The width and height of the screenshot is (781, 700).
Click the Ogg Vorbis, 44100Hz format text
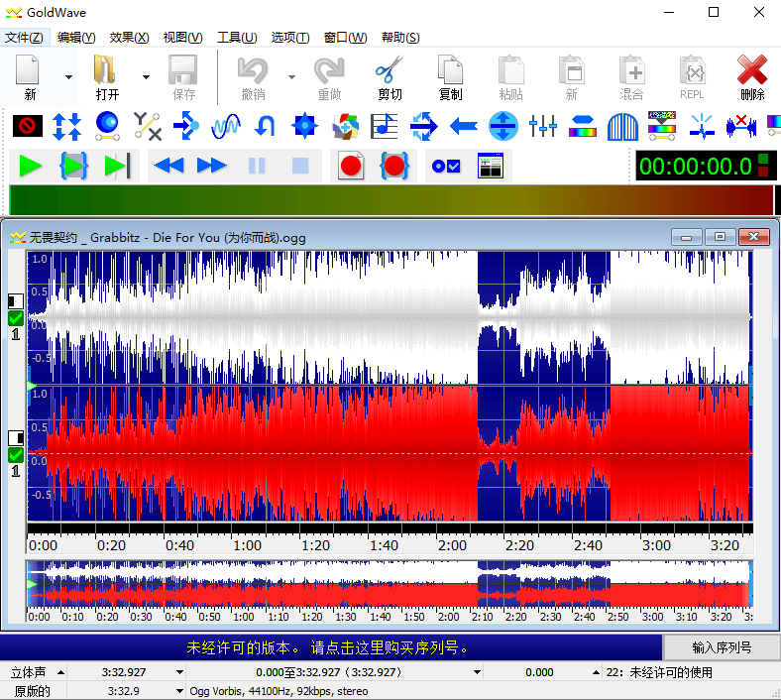pyautogui.click(x=279, y=691)
